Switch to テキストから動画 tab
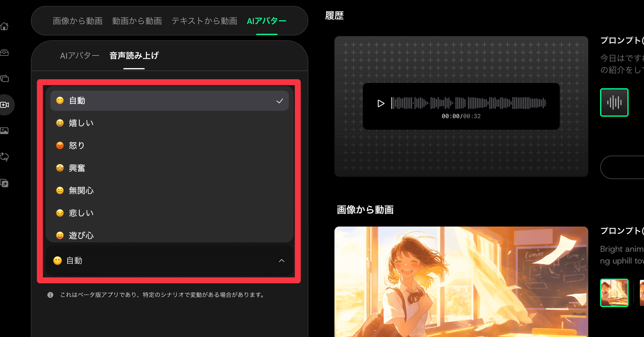 (204, 21)
